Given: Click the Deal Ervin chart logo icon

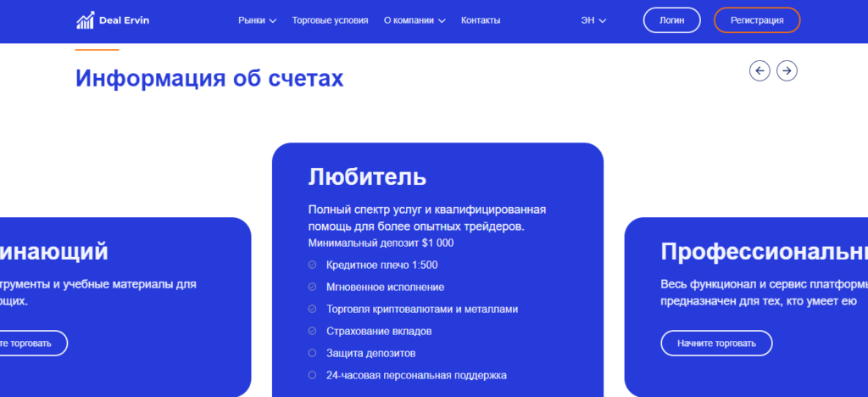Looking at the screenshot, I should tap(85, 20).
